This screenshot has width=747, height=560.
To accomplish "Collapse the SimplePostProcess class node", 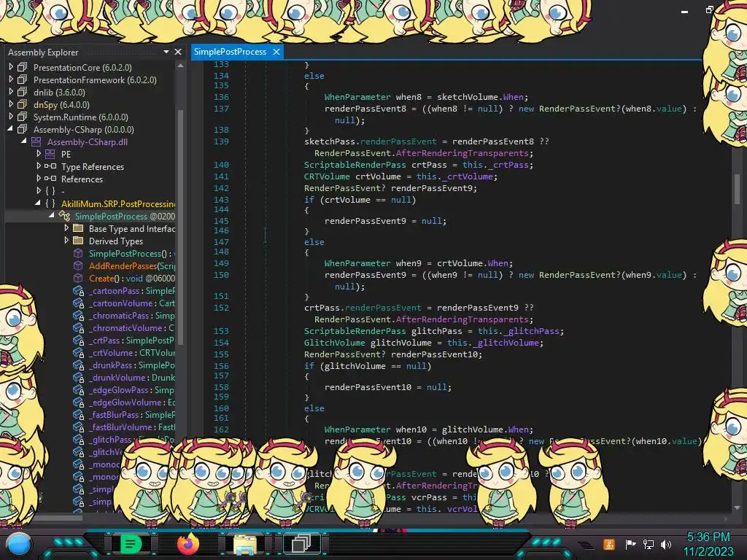I will coord(52,216).
